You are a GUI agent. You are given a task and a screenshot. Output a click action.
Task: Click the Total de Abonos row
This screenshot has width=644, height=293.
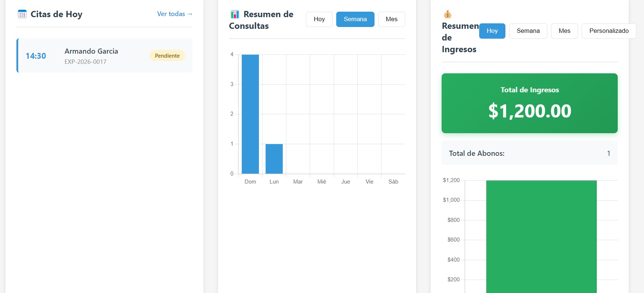tap(529, 153)
